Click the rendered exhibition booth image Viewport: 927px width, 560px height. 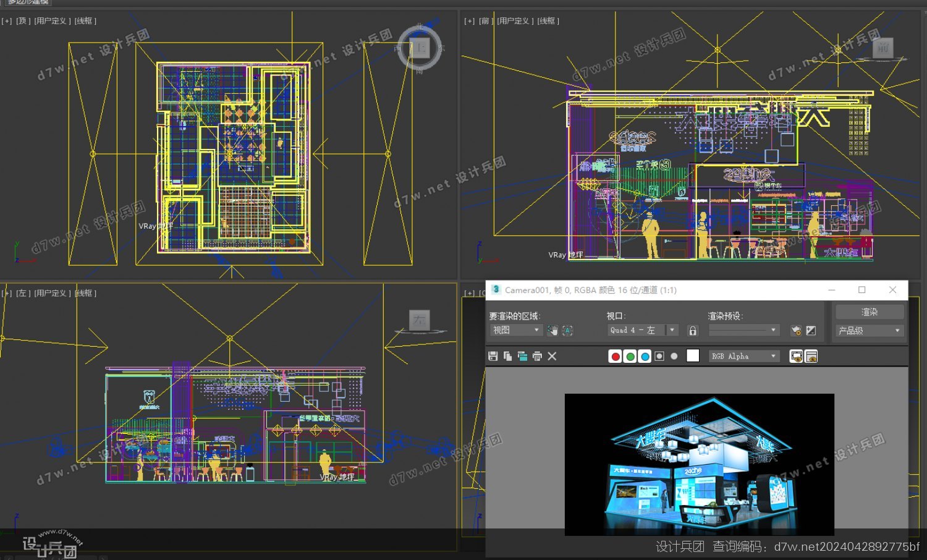click(699, 464)
